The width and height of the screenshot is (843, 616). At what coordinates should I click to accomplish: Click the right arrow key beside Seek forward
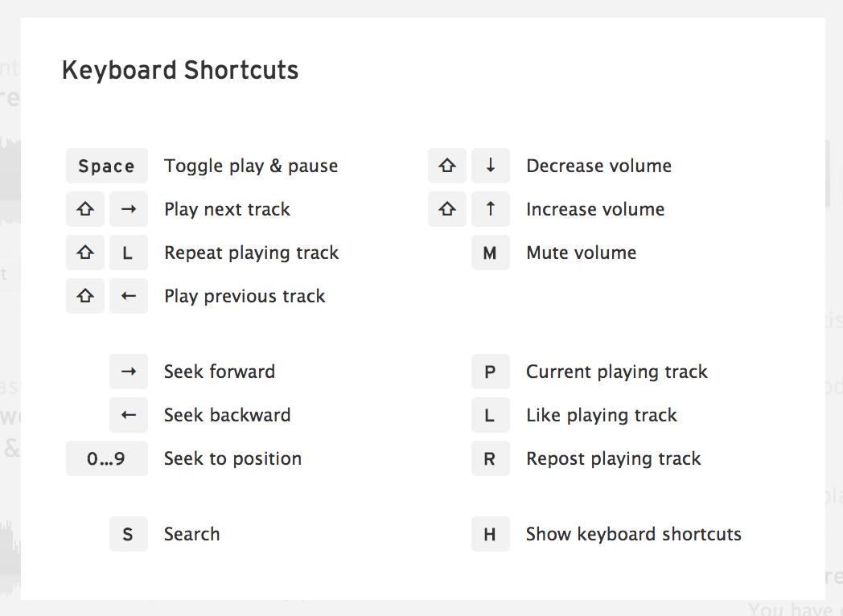(x=129, y=372)
